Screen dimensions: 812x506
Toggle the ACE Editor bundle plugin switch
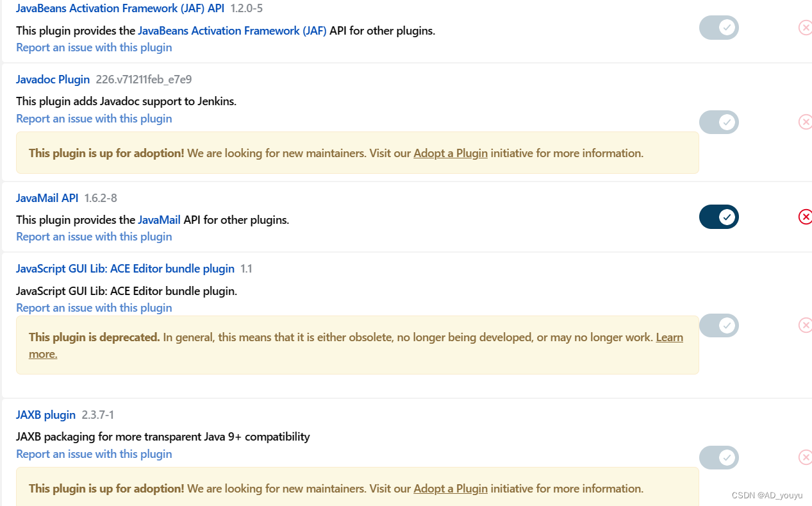(x=718, y=325)
